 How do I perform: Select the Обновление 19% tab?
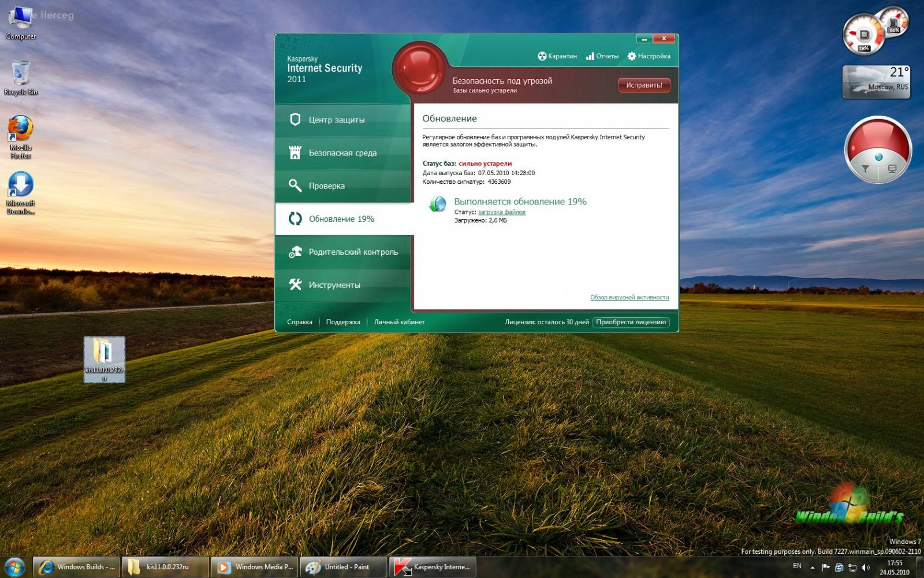[x=344, y=218]
